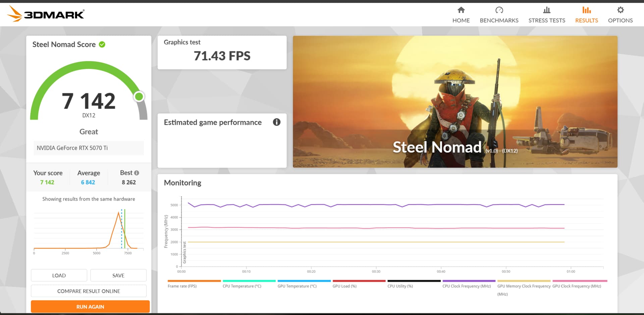This screenshot has height=315, width=644.
Task: Click the LOAD button
Action: (x=59, y=275)
